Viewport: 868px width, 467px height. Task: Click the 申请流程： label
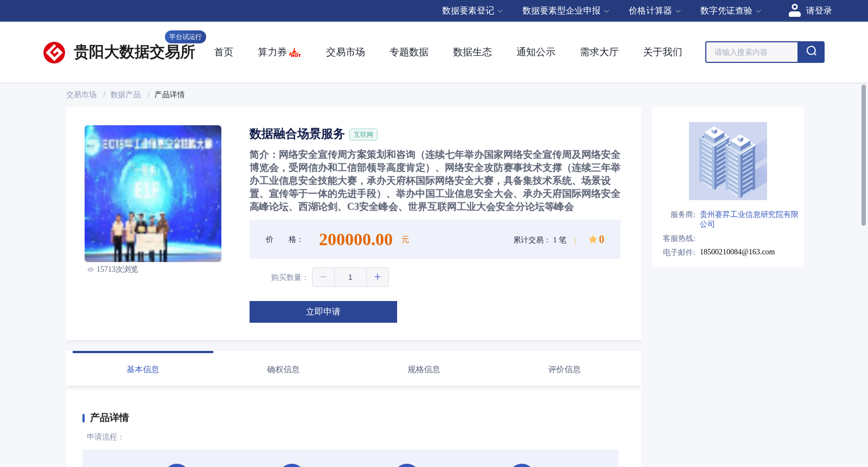pyautogui.click(x=106, y=437)
